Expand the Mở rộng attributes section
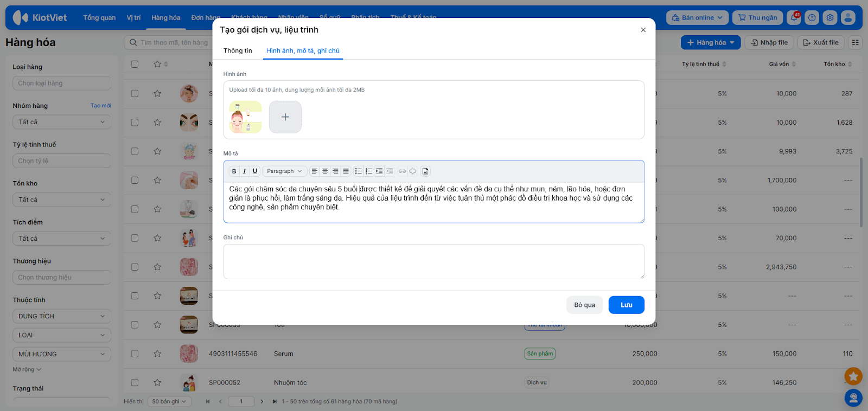Screen dimensions: 868x411 (x=27, y=370)
